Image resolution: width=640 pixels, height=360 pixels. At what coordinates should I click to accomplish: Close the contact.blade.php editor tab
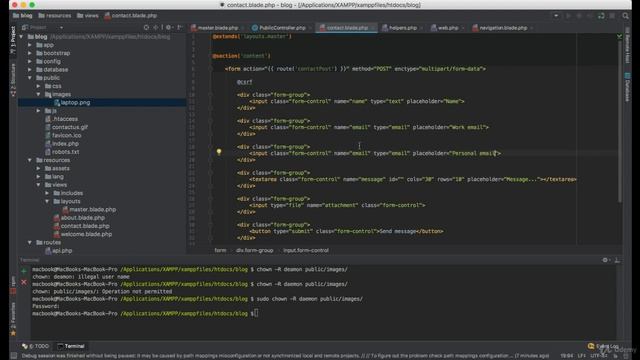point(373,28)
